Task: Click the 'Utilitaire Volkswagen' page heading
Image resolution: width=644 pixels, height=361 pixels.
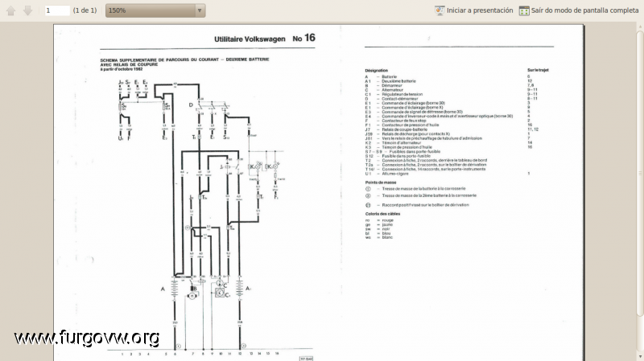Action: pyautogui.click(x=250, y=39)
